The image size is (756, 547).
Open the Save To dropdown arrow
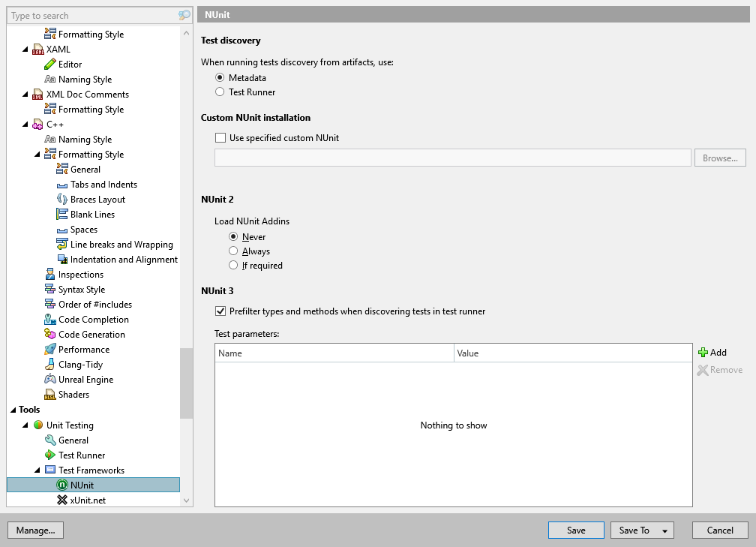[x=664, y=530]
